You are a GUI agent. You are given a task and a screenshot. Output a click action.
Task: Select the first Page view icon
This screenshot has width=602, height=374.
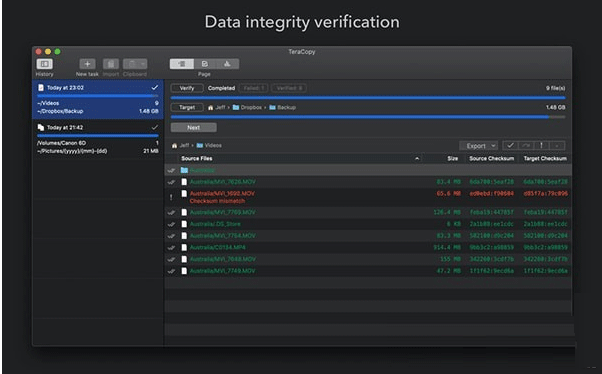[x=182, y=64]
